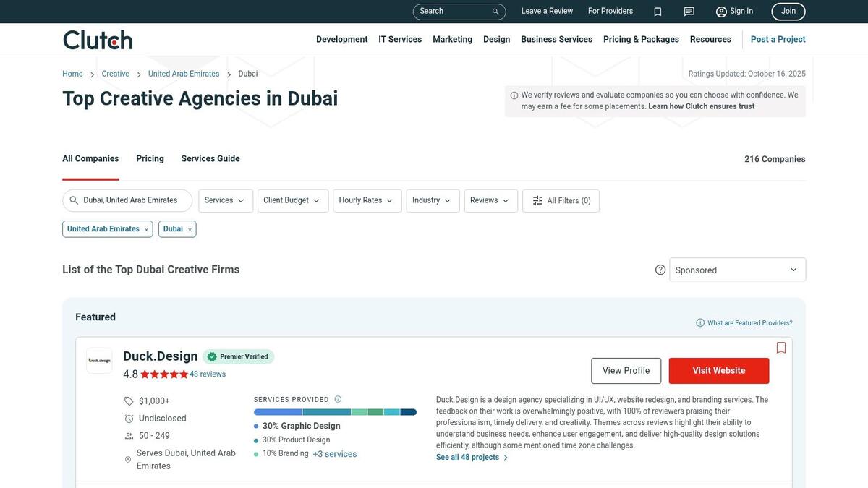This screenshot has height=488, width=868.
Task: Remove the Dubai filter tag
Action: 190,230
